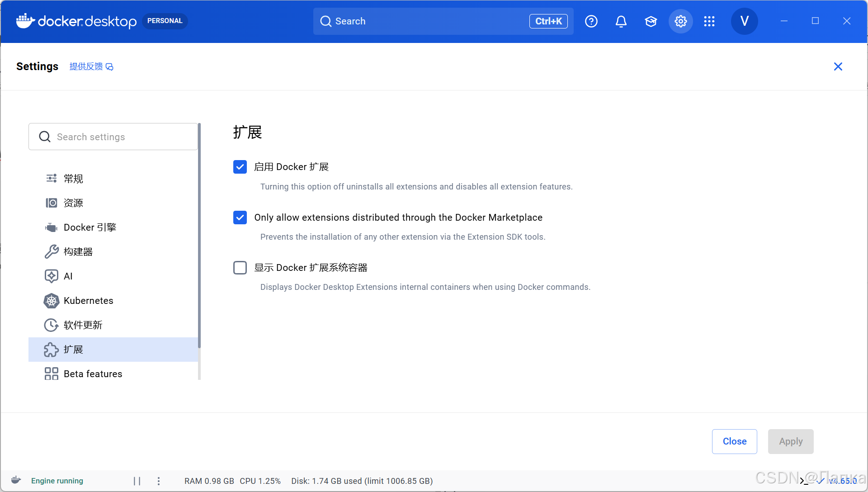Open the Learning center graduation cap icon
This screenshot has height=492, width=868.
(651, 21)
